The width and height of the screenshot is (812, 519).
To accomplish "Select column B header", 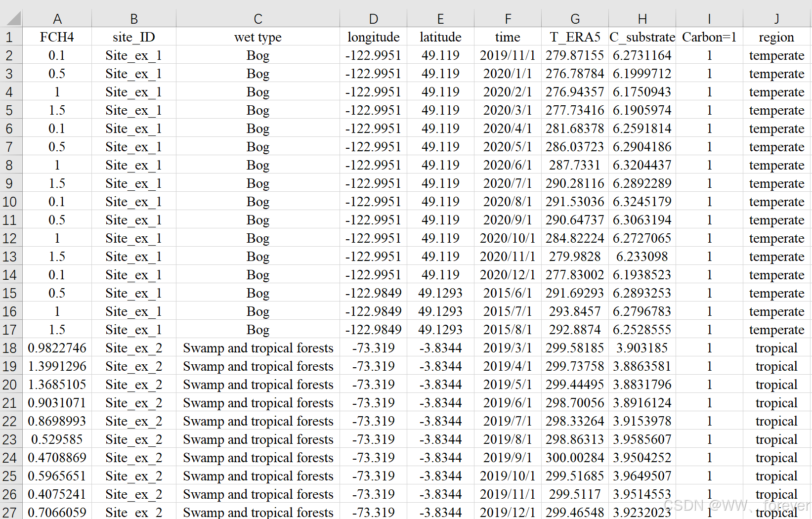I will (x=134, y=19).
